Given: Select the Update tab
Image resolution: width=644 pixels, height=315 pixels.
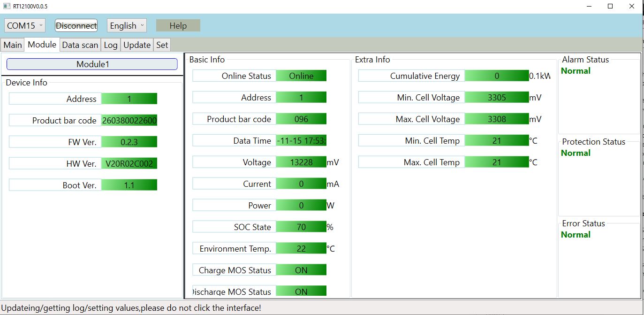Looking at the screenshot, I should click(137, 45).
